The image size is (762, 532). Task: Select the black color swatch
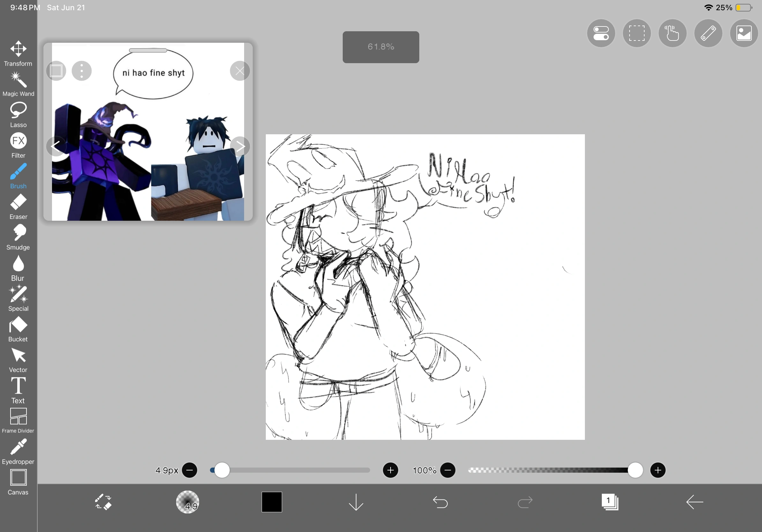click(x=272, y=502)
